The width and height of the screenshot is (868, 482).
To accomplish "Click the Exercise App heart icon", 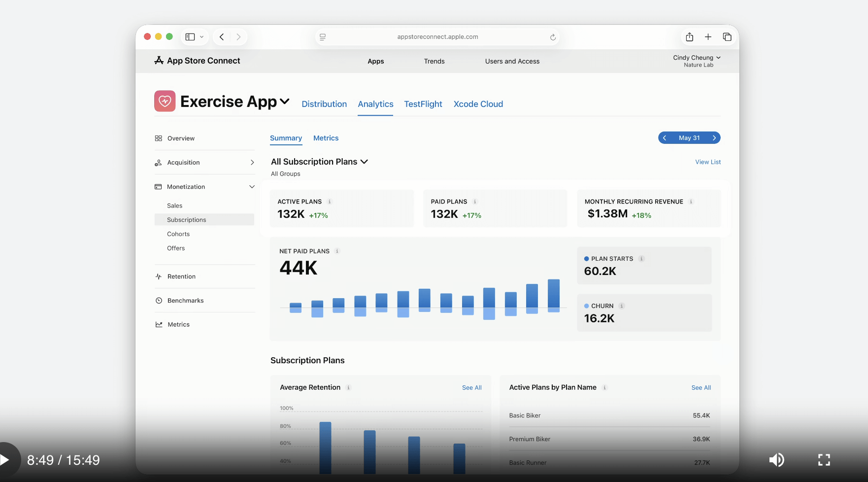I will coord(165,101).
